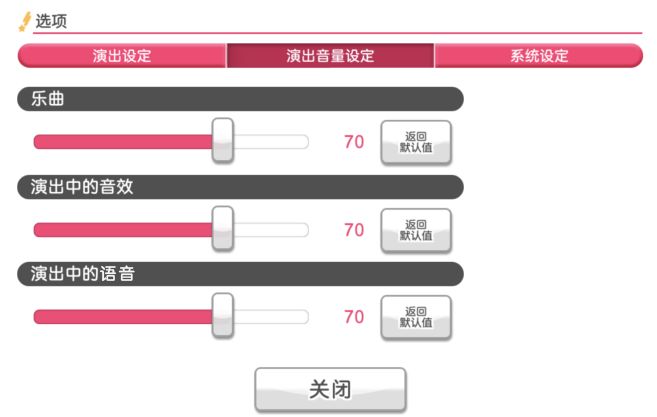The width and height of the screenshot is (657, 417).
Task: Click the 演出中的音效 value 70 readout
Action: pos(354,230)
